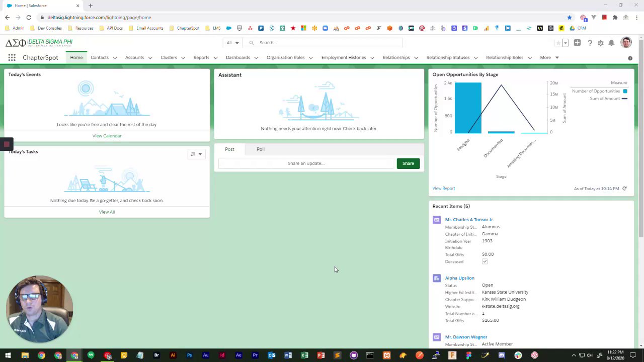Open the Relationship Roles tab

505,57
